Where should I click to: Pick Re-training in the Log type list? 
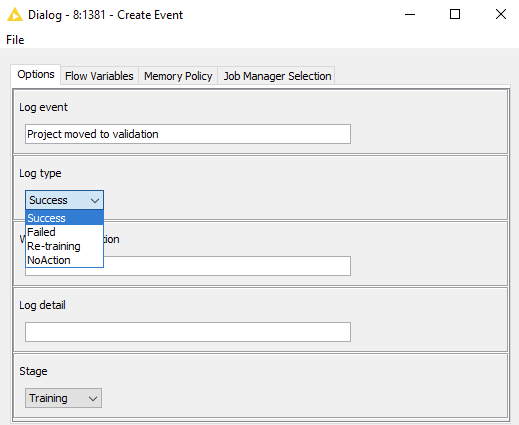[x=64, y=246]
